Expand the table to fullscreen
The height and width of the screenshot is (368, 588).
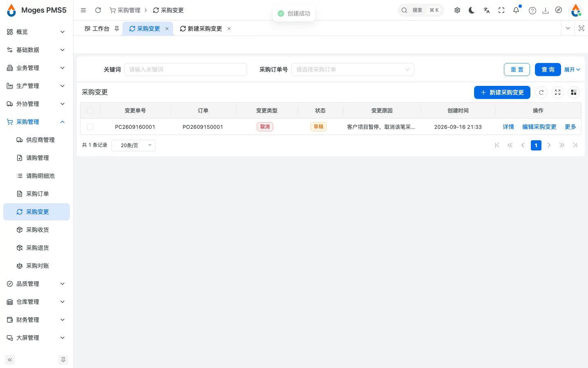tap(558, 92)
